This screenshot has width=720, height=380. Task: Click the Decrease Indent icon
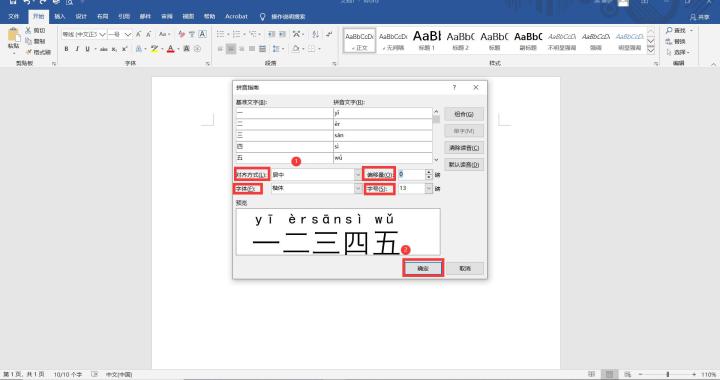click(x=271, y=34)
